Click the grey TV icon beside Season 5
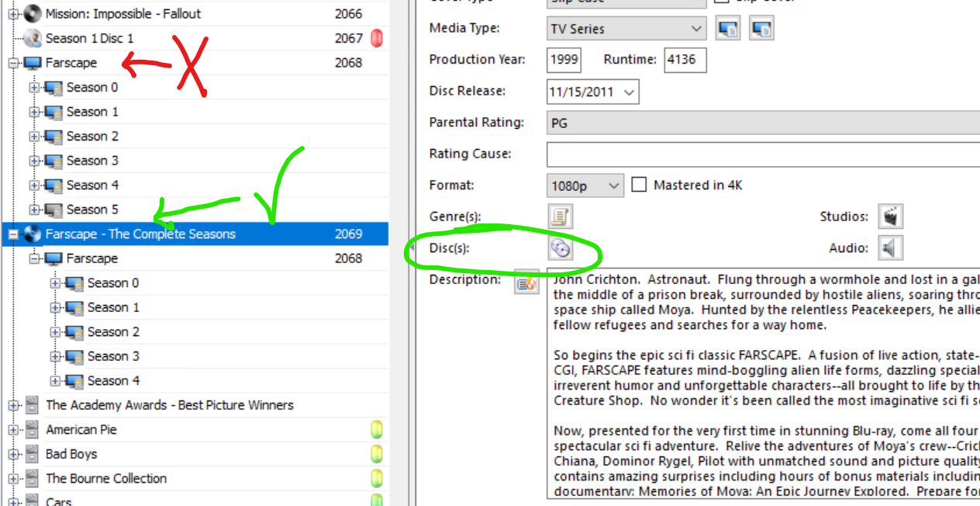The height and width of the screenshot is (506, 980). [53, 210]
